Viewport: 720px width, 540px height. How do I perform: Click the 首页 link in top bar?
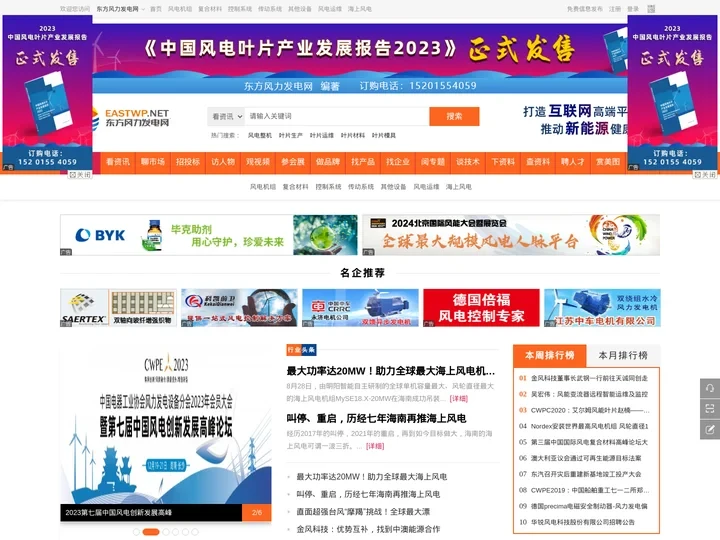[156, 9]
